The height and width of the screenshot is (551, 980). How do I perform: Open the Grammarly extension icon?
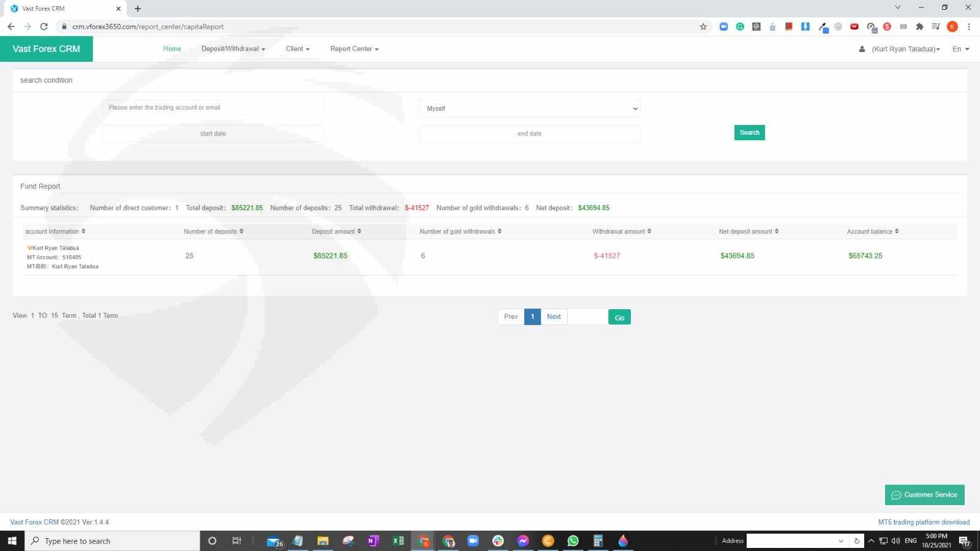[x=740, y=26]
